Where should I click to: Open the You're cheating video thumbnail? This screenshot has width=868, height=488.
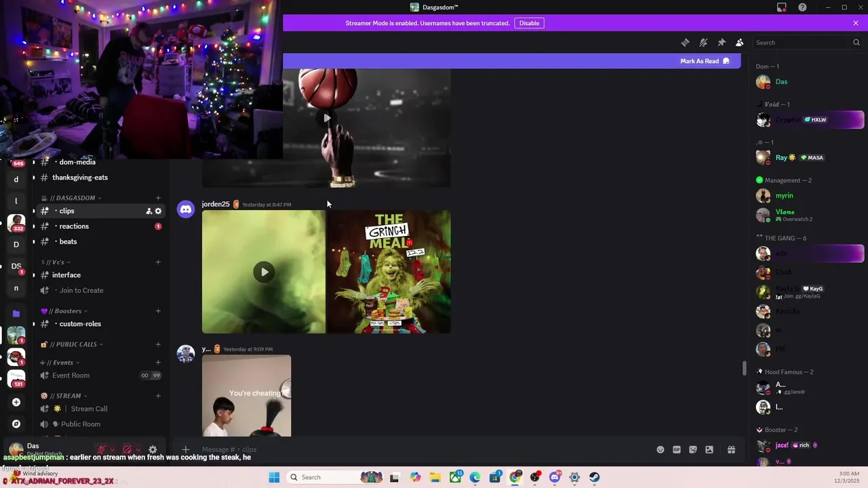pos(246,396)
